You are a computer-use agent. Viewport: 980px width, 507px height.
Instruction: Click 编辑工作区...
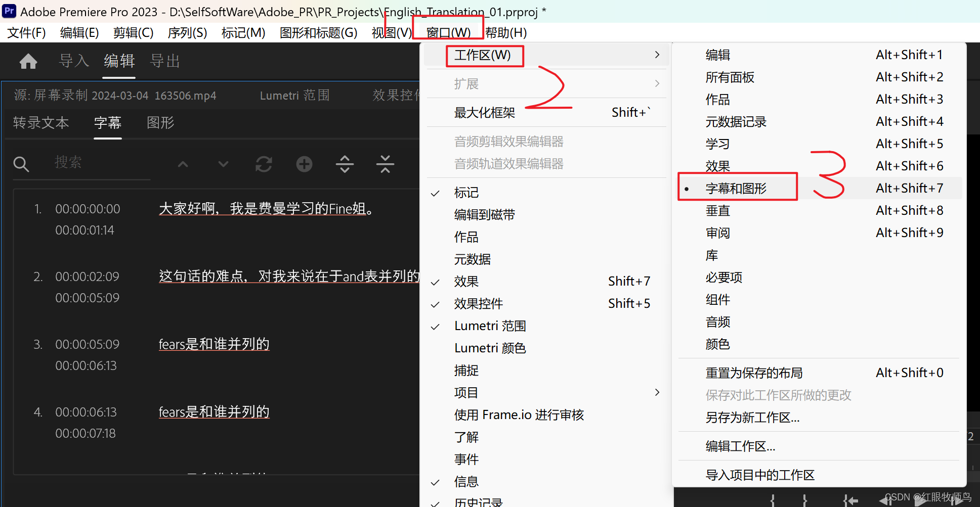819,446
